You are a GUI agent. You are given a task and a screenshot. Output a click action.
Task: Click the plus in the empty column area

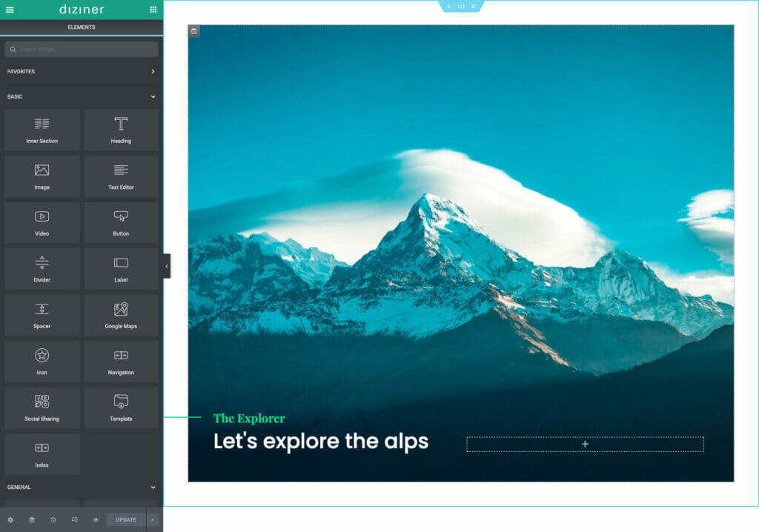point(585,445)
